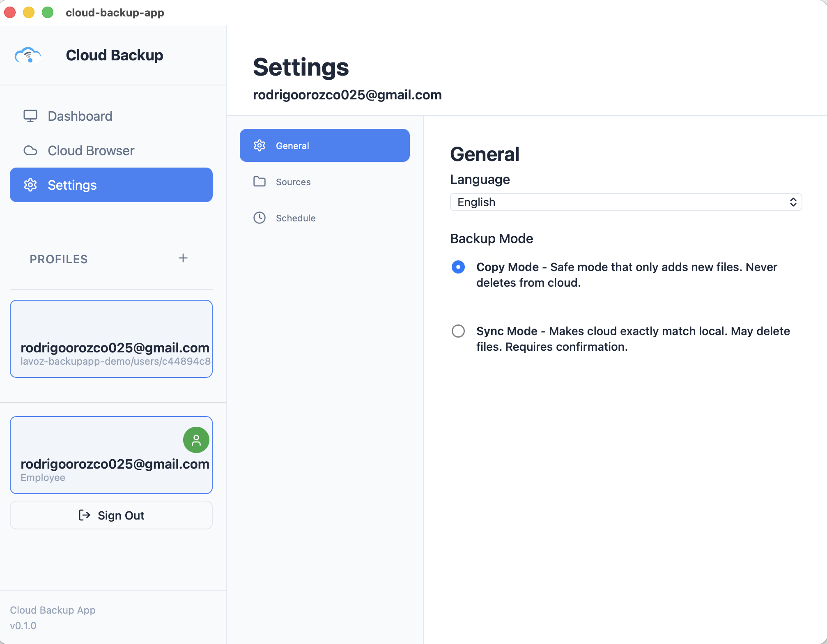Select the Employee profile card

point(111,455)
